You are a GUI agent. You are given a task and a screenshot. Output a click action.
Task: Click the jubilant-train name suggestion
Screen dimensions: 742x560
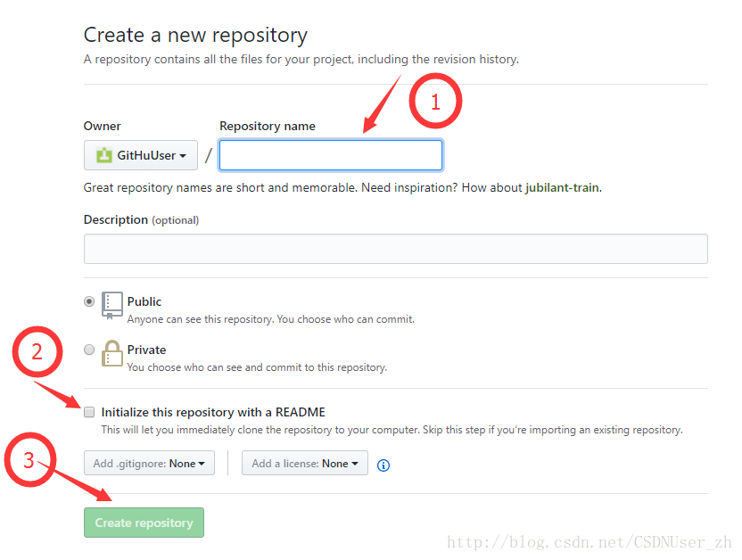click(562, 188)
